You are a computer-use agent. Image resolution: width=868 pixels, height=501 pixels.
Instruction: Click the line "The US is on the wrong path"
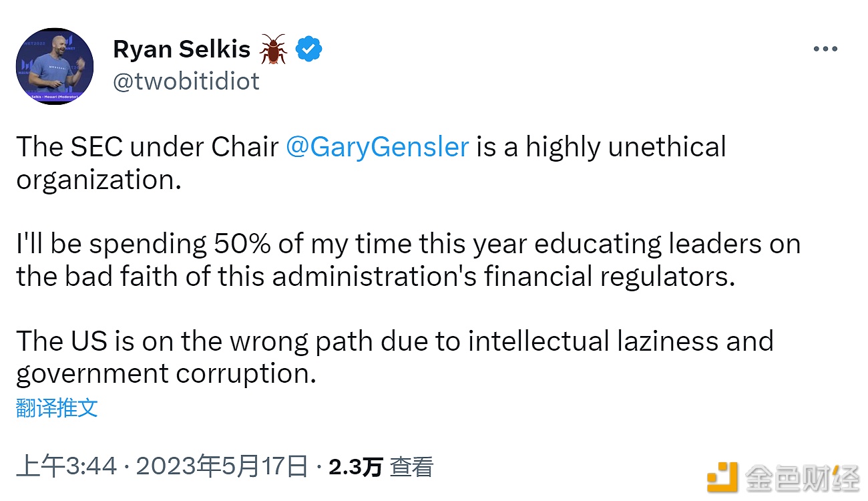(395, 341)
